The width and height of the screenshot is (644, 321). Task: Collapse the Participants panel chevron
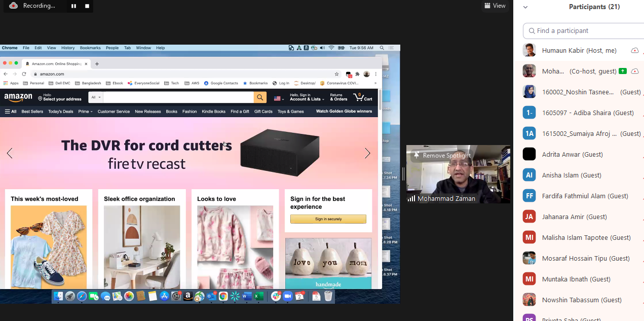click(525, 7)
